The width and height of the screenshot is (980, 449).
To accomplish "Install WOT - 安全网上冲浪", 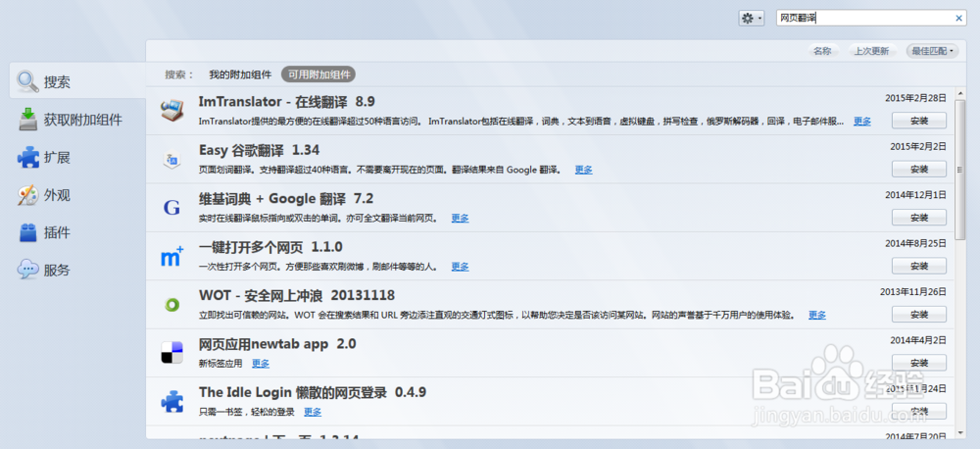I will [919, 314].
